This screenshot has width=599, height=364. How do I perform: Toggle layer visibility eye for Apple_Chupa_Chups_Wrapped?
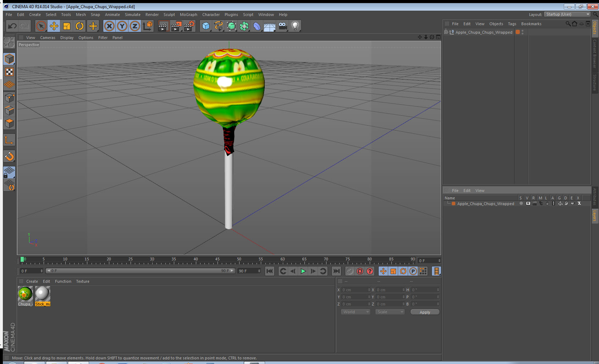528,204
